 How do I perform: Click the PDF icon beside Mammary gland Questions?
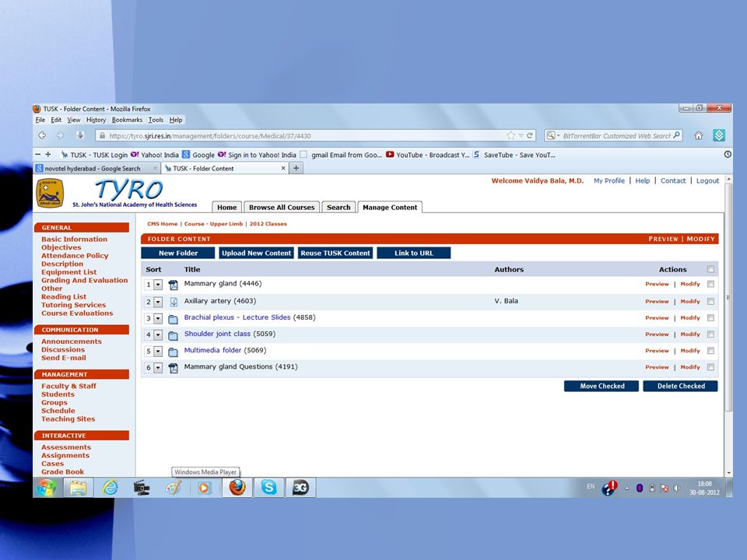(x=173, y=368)
